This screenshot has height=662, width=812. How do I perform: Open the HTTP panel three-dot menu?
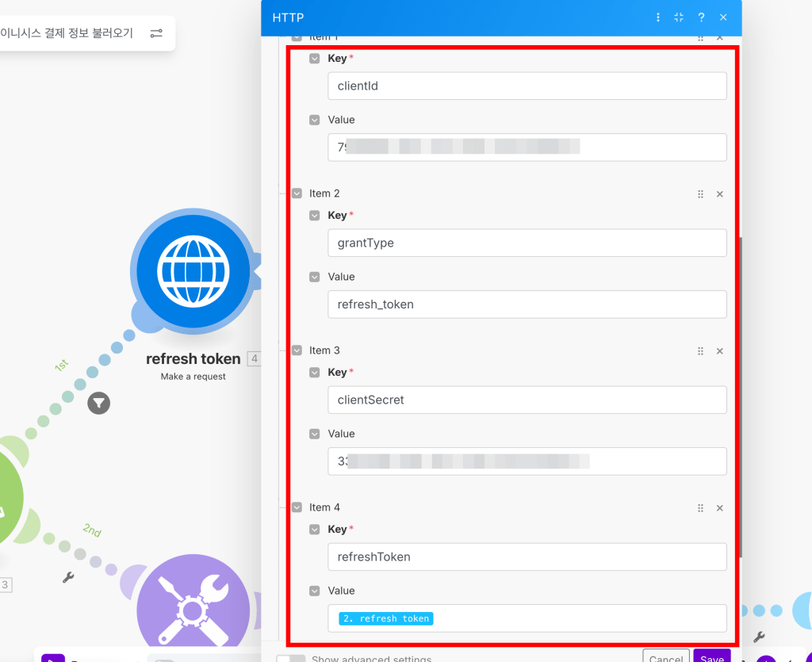click(x=657, y=17)
